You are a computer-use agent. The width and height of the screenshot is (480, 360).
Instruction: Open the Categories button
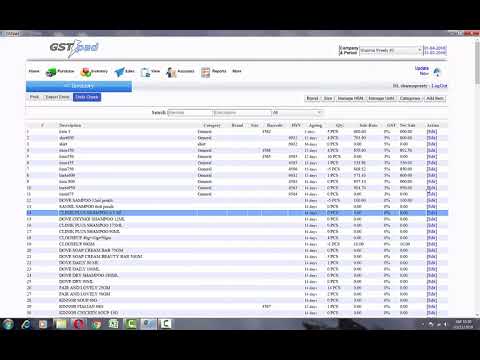pyautogui.click(x=410, y=98)
